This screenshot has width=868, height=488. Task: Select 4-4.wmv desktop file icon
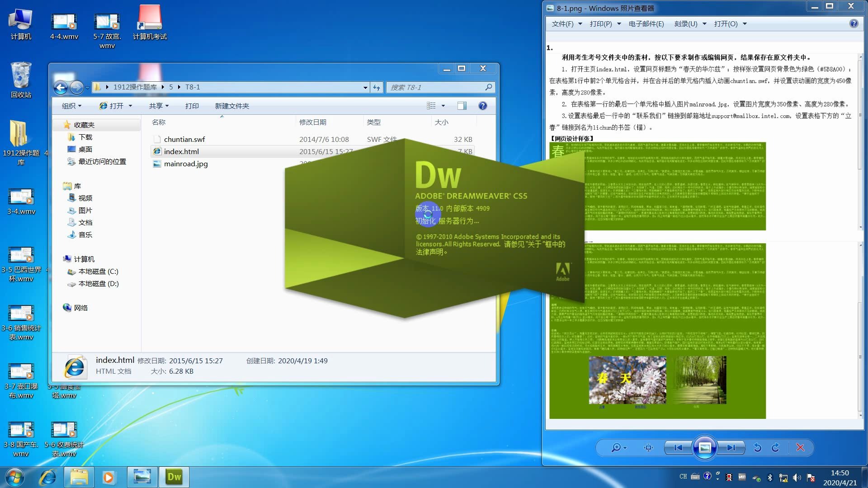(x=64, y=26)
